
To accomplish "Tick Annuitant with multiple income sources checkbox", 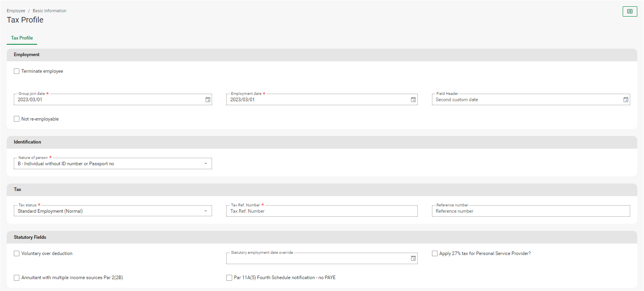I will (x=17, y=278).
